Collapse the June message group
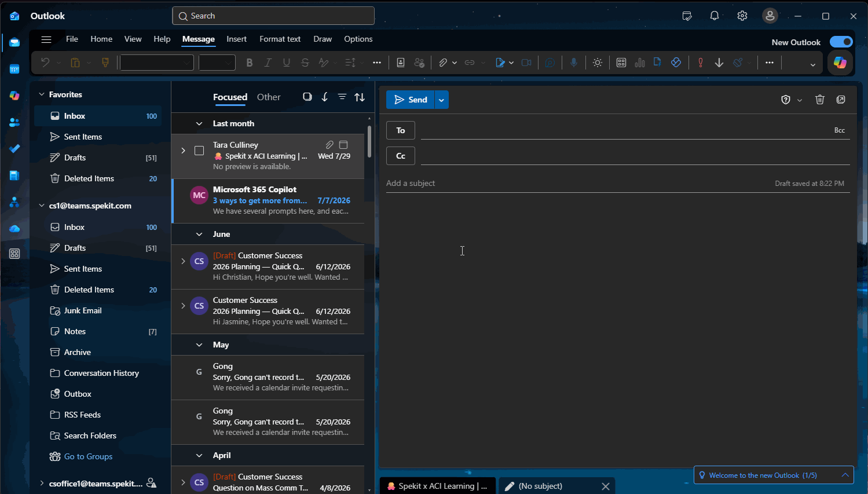 [199, 234]
